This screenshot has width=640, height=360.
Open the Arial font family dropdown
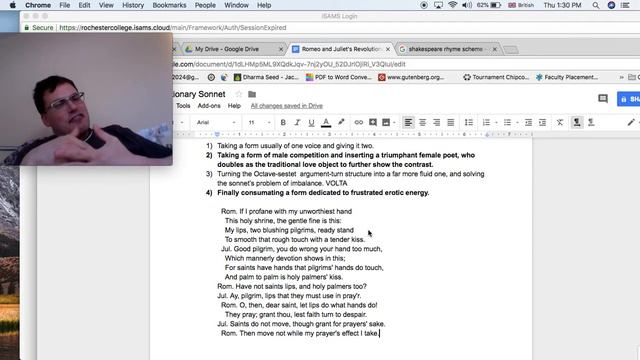pyautogui.click(x=216, y=122)
